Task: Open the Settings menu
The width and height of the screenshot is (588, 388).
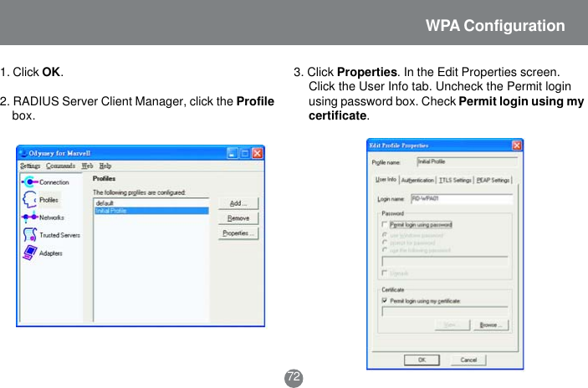Action: coord(30,166)
